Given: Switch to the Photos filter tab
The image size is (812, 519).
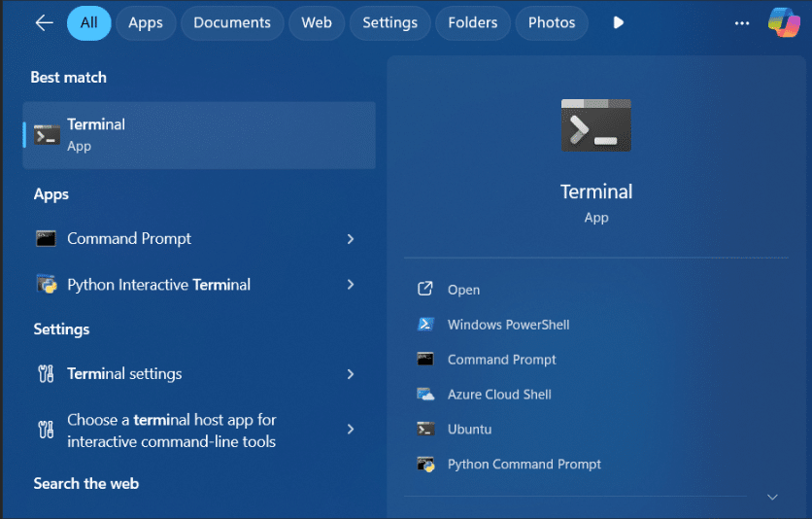Looking at the screenshot, I should click(552, 22).
